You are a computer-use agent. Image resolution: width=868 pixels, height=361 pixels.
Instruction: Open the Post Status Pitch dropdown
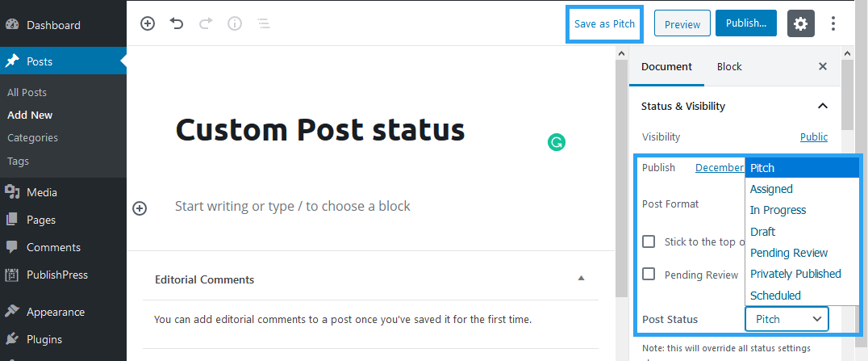click(787, 319)
